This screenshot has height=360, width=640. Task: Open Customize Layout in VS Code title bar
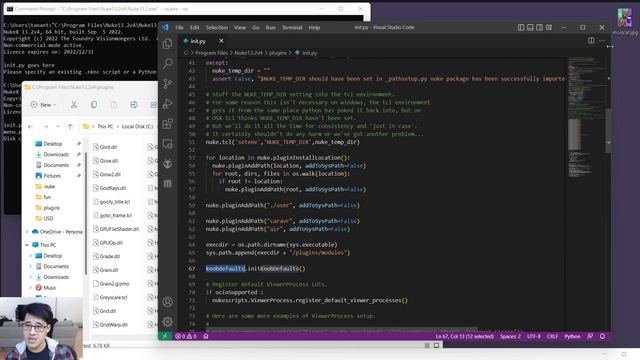coord(549,27)
